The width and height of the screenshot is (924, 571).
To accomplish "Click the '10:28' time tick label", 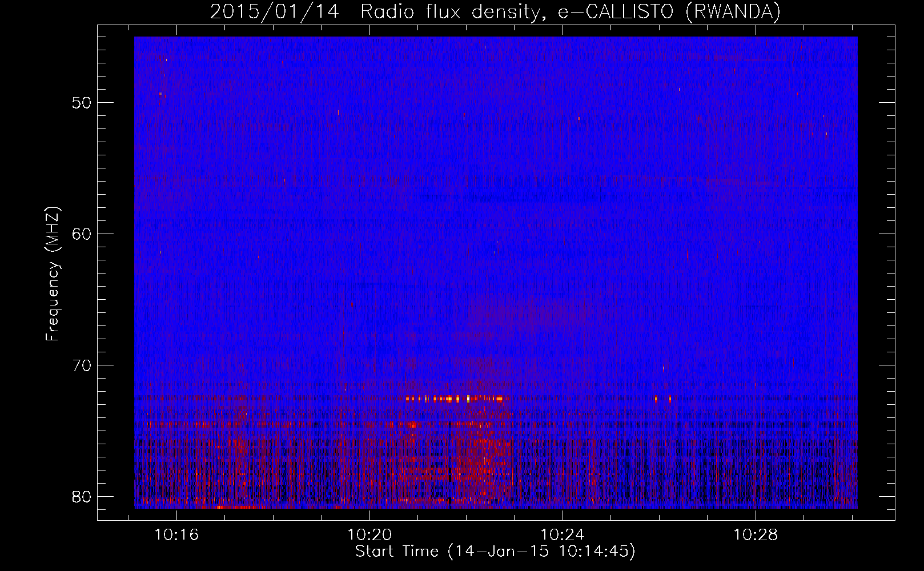I will 756,535.
